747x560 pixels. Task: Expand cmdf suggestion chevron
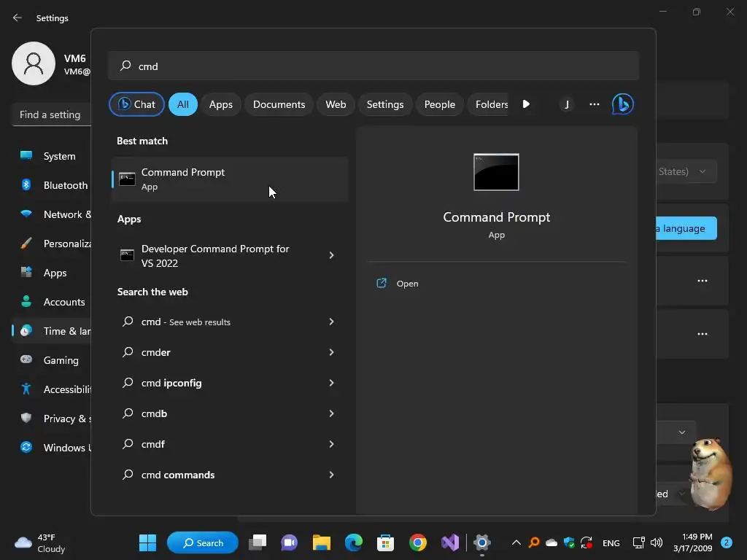(x=332, y=444)
